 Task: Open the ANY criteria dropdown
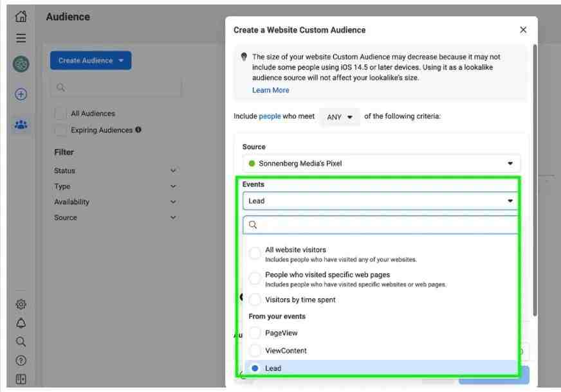coord(339,117)
